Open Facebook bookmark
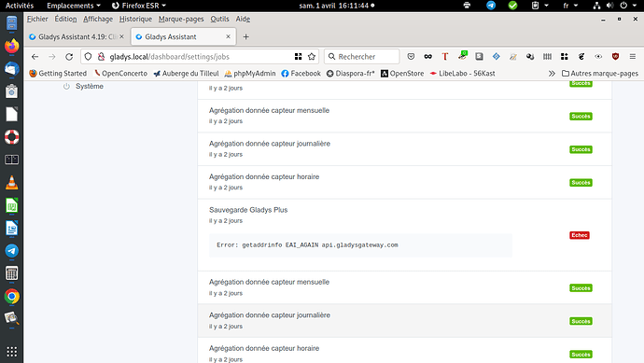Viewport: 644px width, 363px height. pos(301,73)
